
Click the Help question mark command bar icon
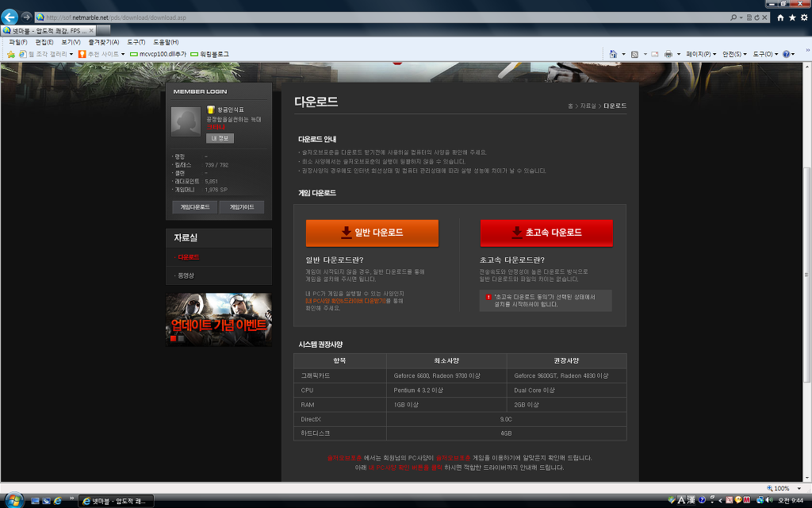click(x=786, y=54)
